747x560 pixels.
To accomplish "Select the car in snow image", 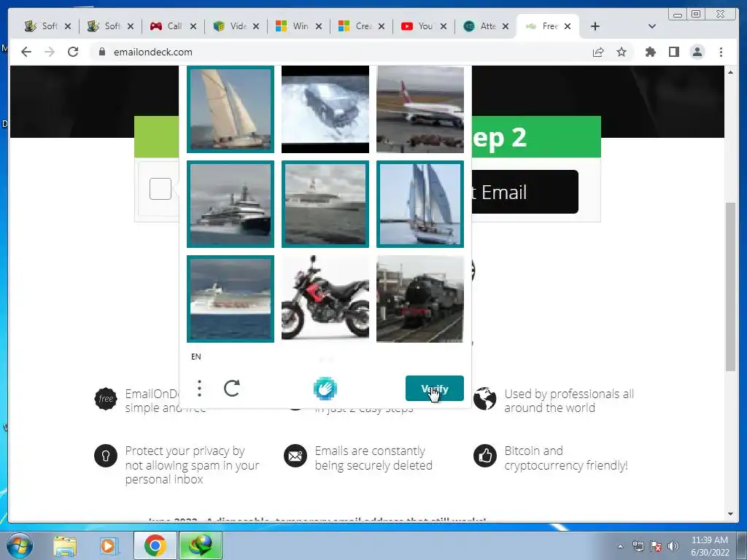I will pyautogui.click(x=325, y=109).
